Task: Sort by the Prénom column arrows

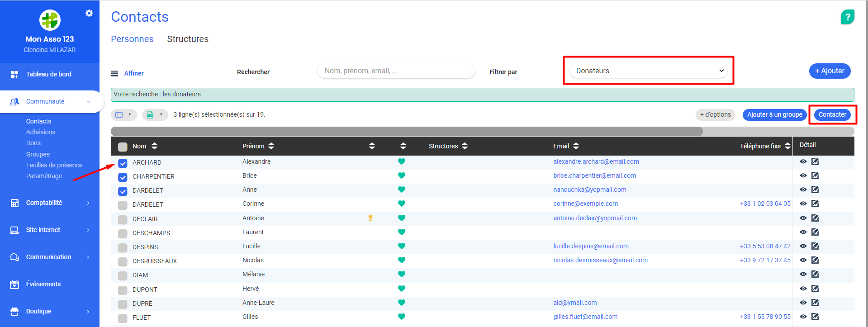Action: pos(271,146)
